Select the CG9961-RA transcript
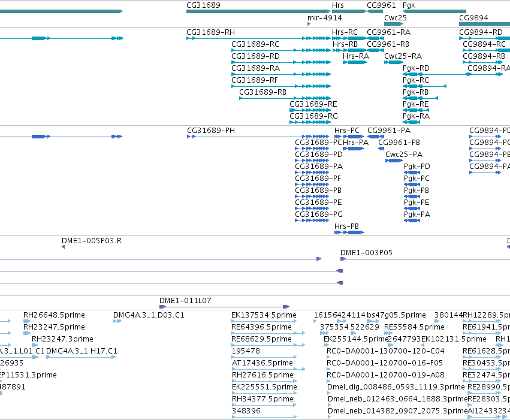The width and height of the screenshot is (510, 420). 375,38
